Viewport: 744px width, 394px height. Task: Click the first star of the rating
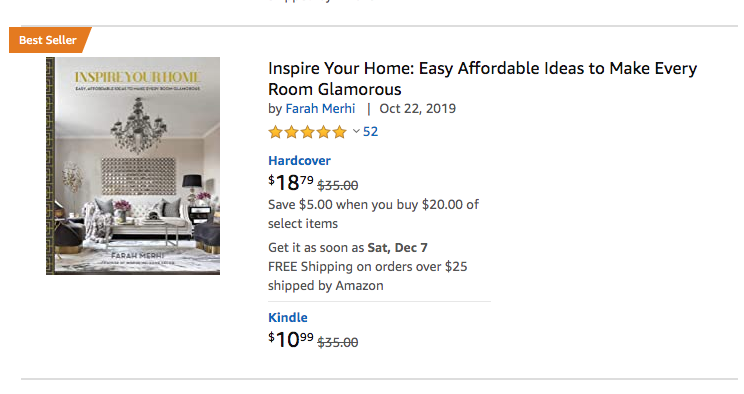point(275,132)
